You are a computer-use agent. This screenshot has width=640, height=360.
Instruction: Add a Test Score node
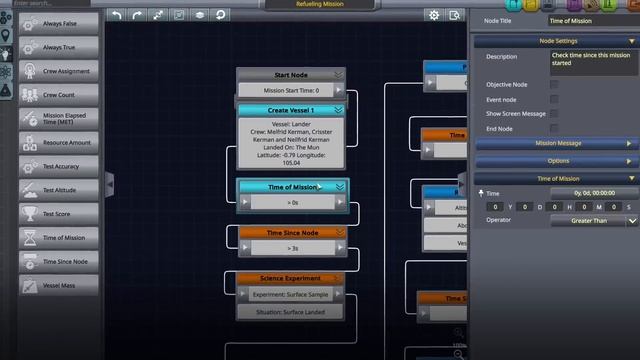point(58,214)
